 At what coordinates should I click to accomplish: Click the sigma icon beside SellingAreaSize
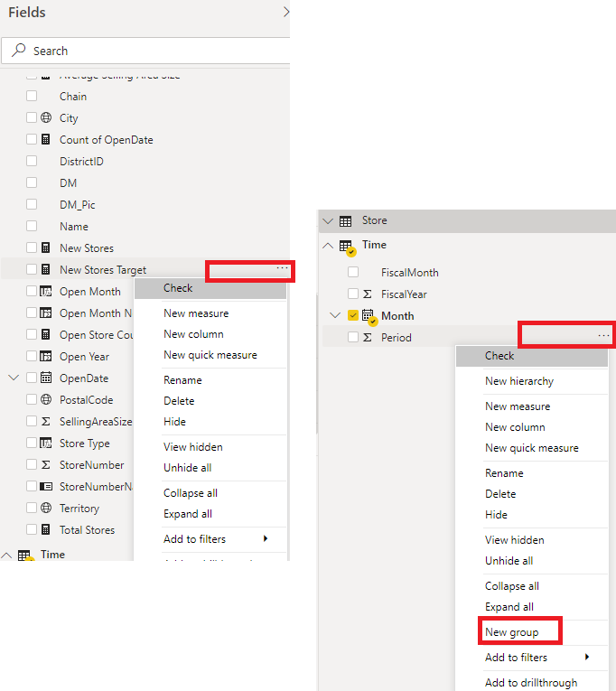46,421
